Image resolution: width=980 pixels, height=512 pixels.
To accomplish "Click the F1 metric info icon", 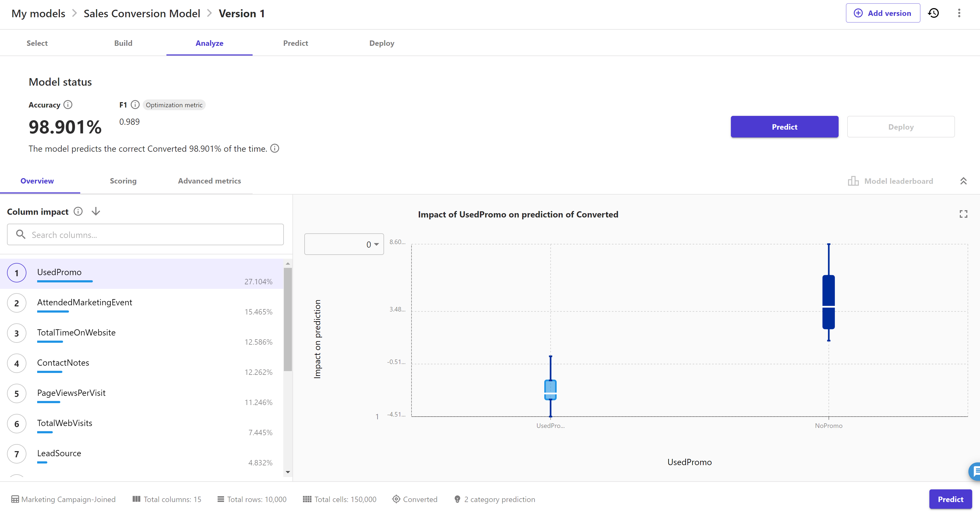I will pos(135,105).
